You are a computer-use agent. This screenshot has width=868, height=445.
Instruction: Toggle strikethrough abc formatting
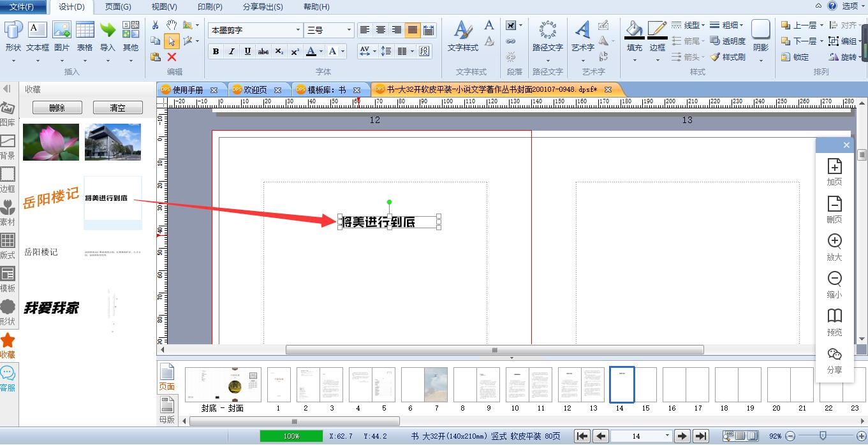coord(263,51)
